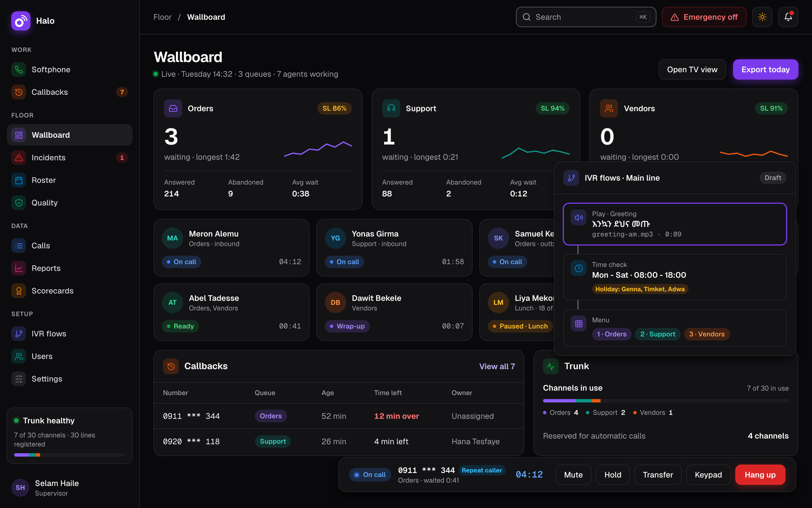
Task: Click the Incidents warning triangle icon
Action: click(x=19, y=157)
